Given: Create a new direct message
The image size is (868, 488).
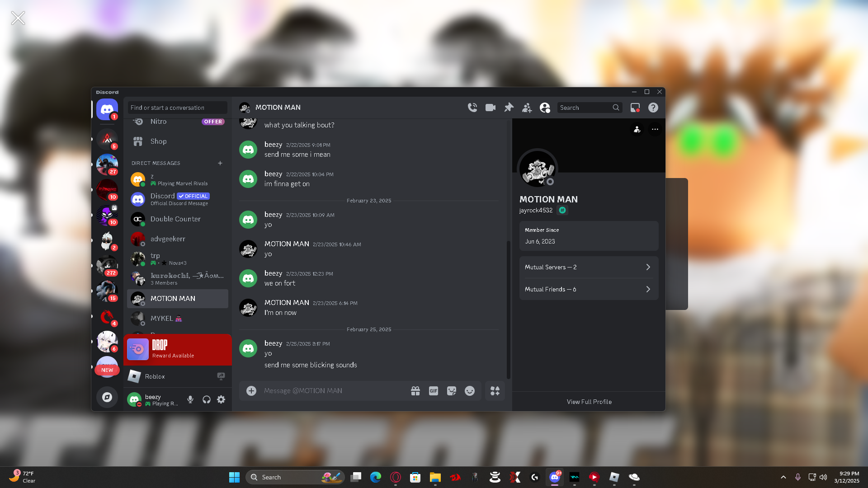Looking at the screenshot, I should [220, 163].
